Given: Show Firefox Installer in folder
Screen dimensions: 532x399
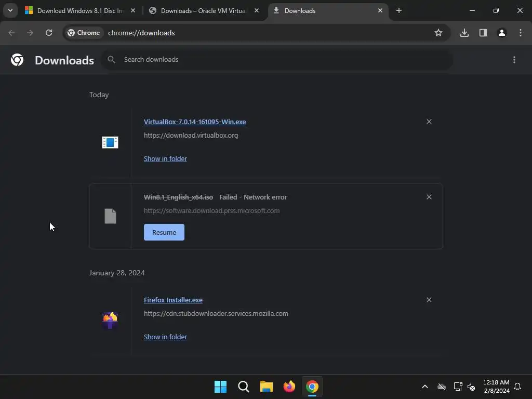Looking at the screenshot, I should point(165,337).
